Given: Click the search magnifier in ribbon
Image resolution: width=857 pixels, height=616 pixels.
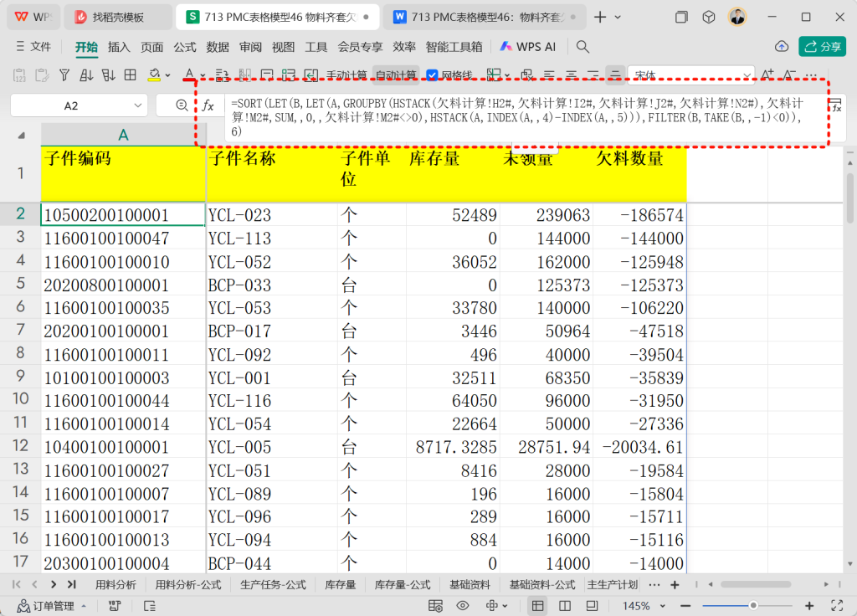Looking at the screenshot, I should pyautogui.click(x=582, y=47).
